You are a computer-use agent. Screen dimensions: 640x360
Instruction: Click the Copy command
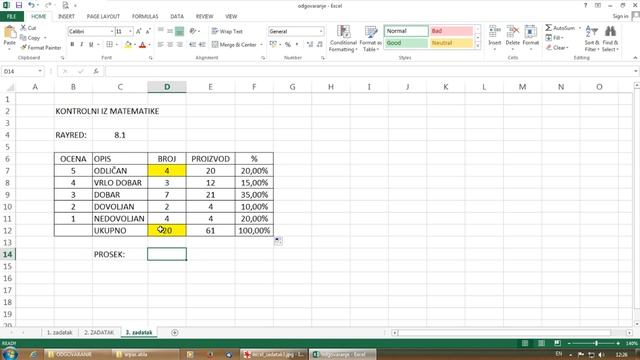(30, 38)
